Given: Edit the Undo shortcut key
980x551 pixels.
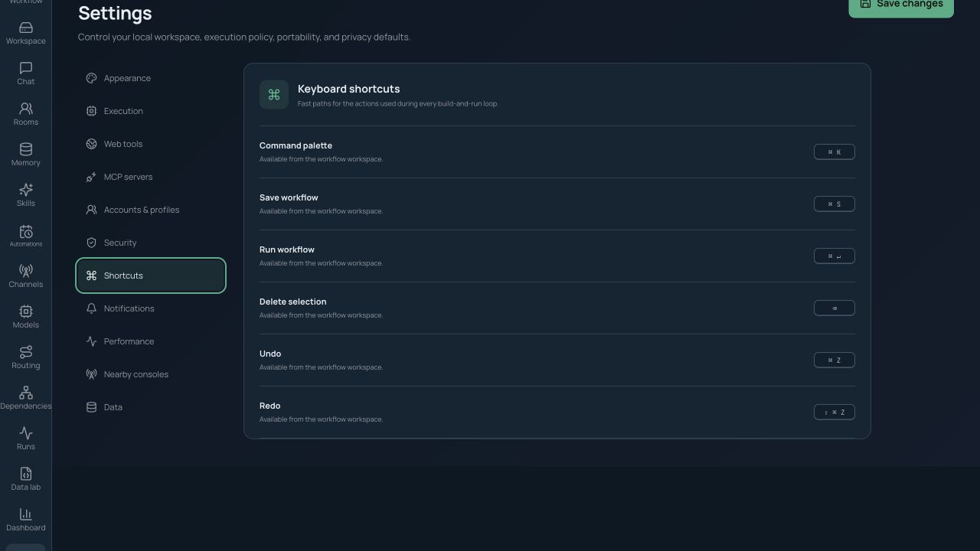Looking at the screenshot, I should coord(835,360).
